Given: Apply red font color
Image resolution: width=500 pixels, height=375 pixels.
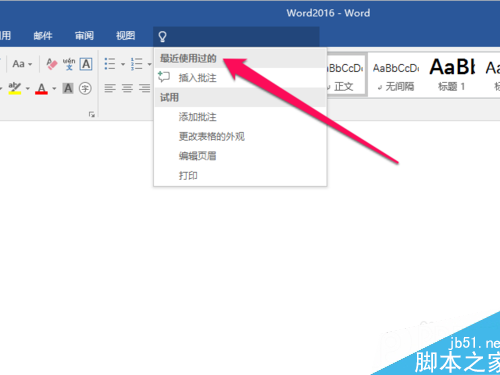Looking at the screenshot, I should (41, 89).
